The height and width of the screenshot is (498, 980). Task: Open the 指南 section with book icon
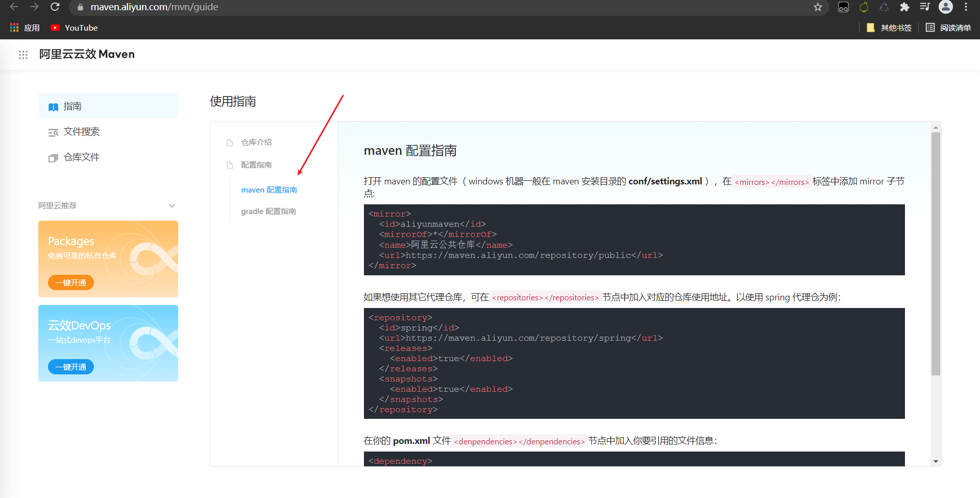point(73,106)
